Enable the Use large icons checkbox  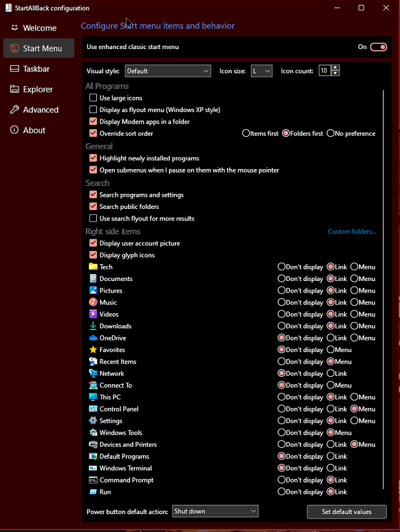click(x=94, y=98)
